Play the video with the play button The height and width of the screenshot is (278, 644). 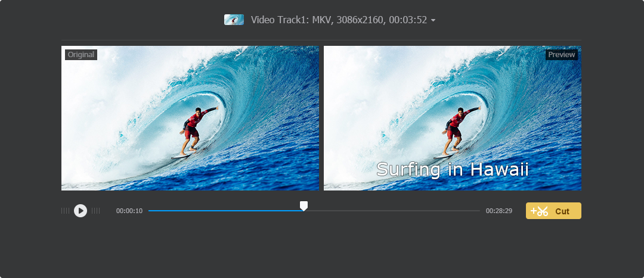(80, 211)
